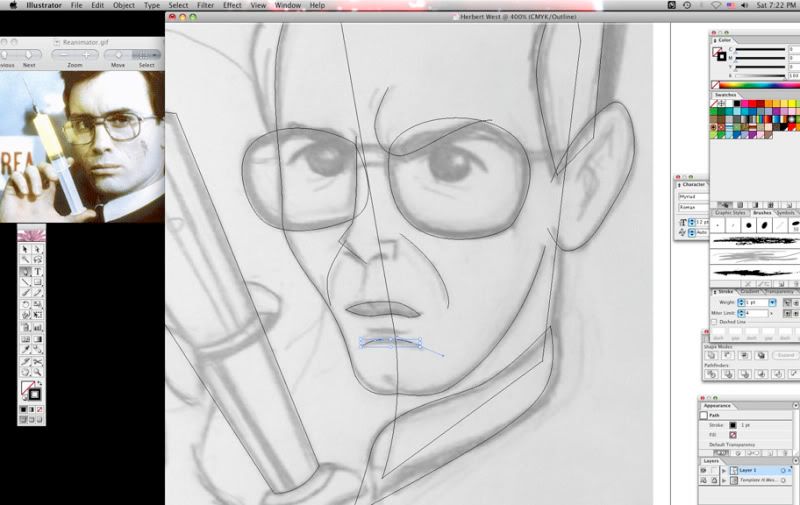Select the Scissors tool
Viewport: 800px width, 505px height.
(37, 362)
